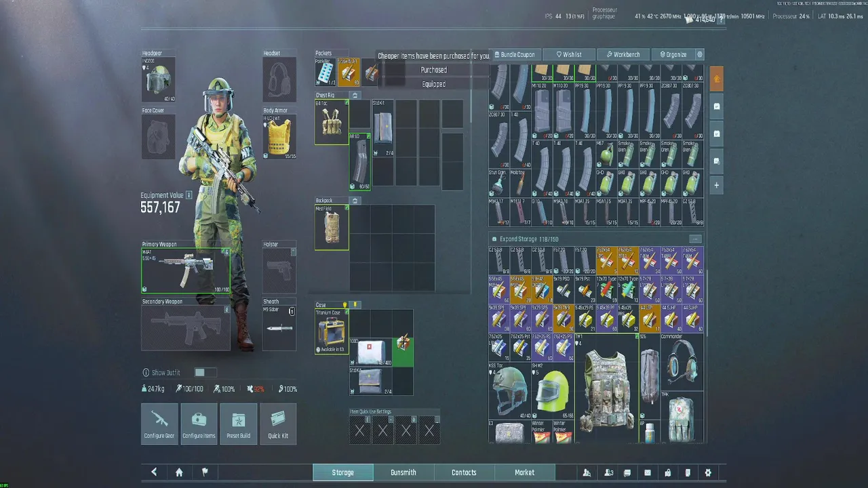Open the chat icon in bottom bar
This screenshot has width=868, height=488.
click(x=627, y=472)
